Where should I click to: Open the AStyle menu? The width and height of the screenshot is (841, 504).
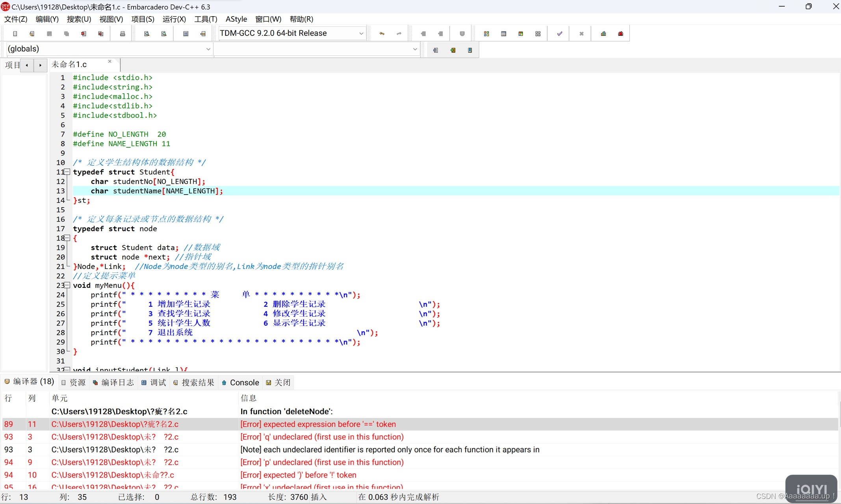pyautogui.click(x=236, y=19)
